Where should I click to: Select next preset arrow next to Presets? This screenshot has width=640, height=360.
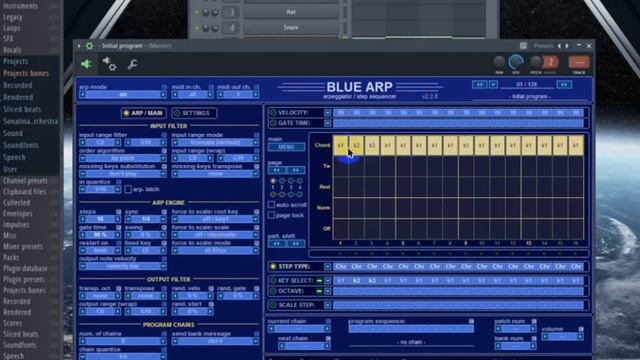tap(567, 46)
